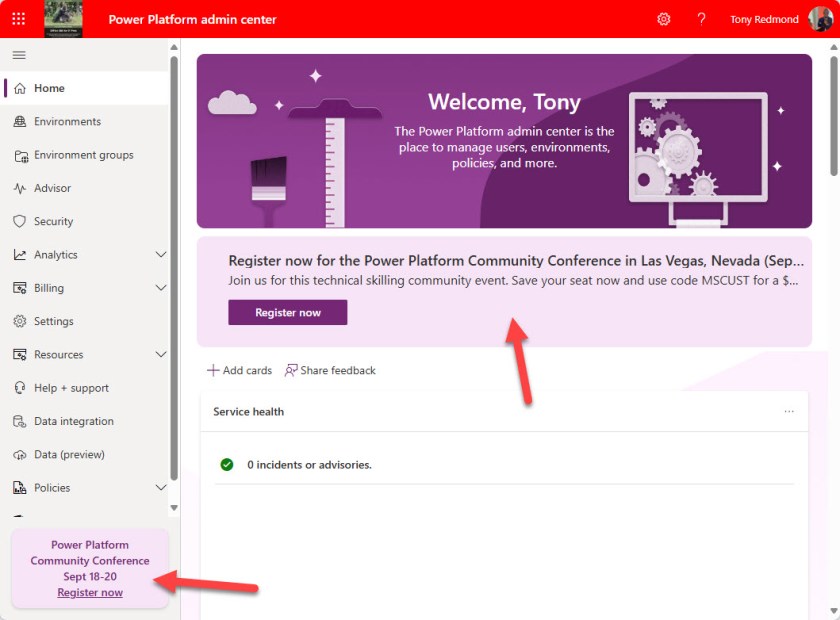Click the Environments icon in sidebar
Image resolution: width=840 pixels, height=620 pixels.
click(20, 122)
